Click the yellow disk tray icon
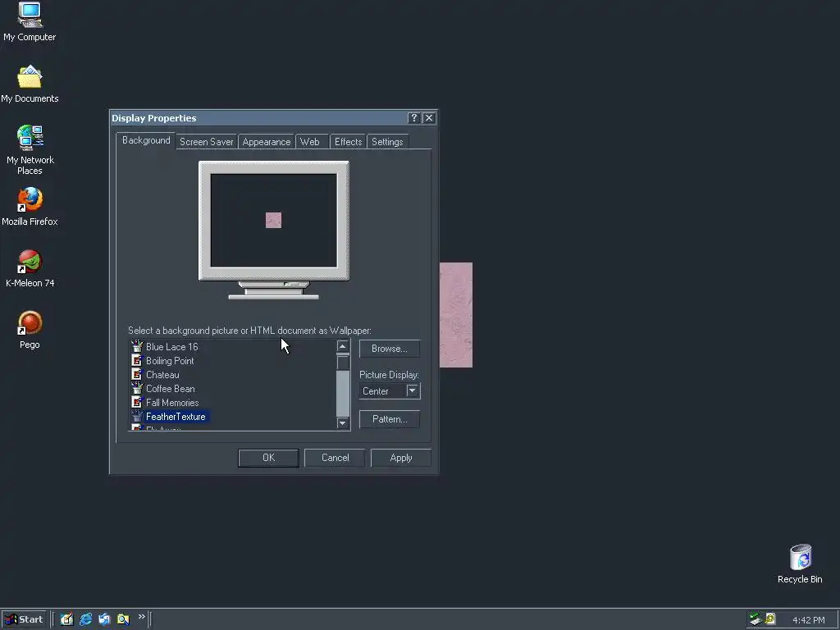This screenshot has width=840, height=630. coord(770,619)
